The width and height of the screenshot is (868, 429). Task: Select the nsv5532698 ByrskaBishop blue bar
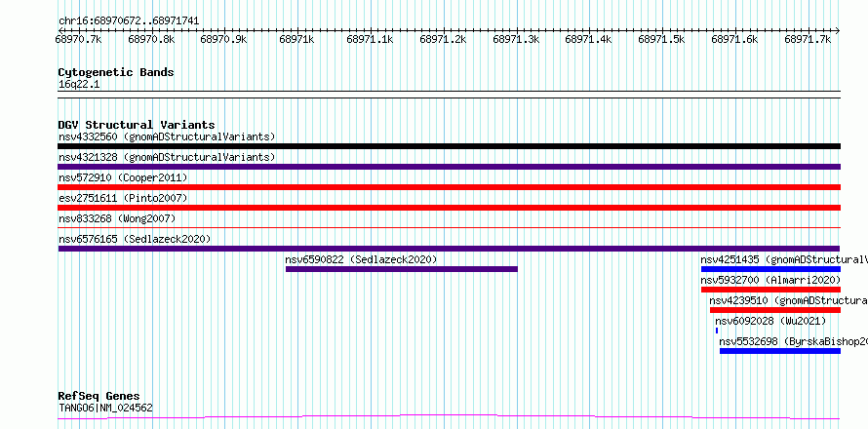780,351
